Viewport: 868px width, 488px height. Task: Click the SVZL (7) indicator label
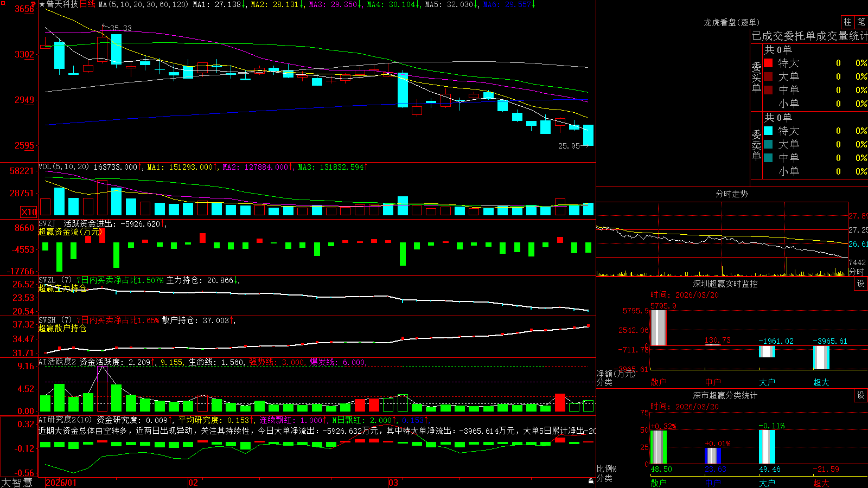pyautogui.click(x=55, y=280)
